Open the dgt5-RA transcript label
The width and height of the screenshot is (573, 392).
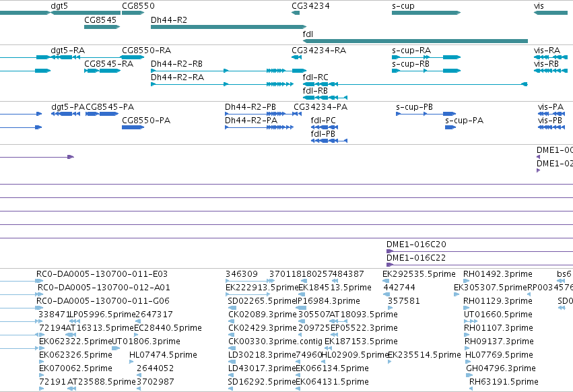click(x=68, y=50)
